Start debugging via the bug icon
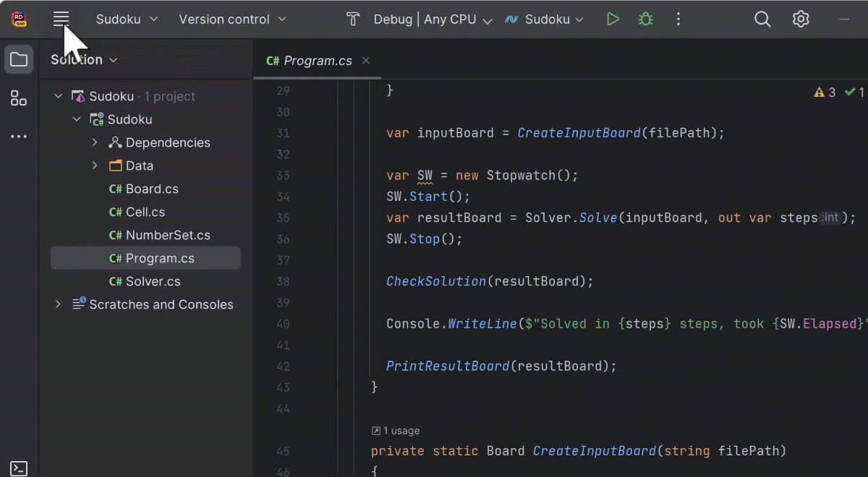This screenshot has height=477, width=868. [x=645, y=19]
